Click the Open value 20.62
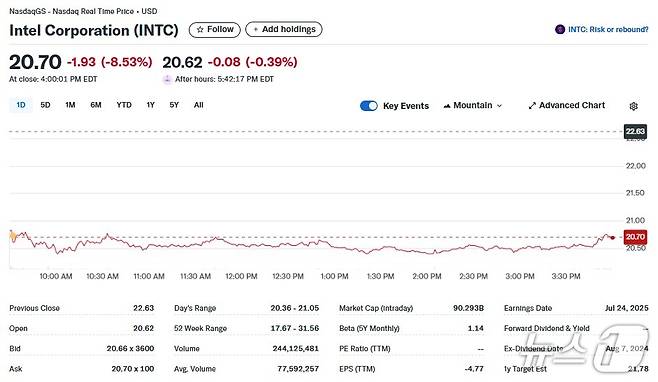The image size is (658, 382). point(144,328)
